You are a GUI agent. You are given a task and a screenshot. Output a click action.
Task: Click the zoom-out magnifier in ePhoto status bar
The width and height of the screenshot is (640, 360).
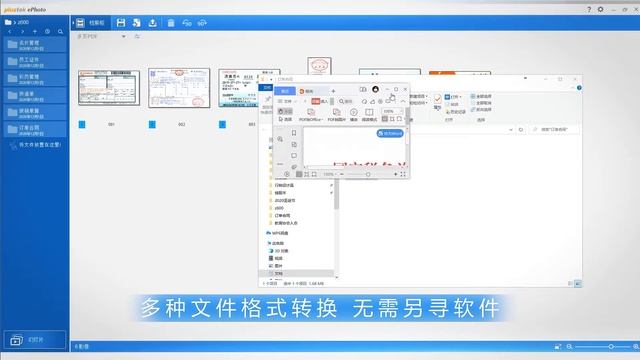click(x=569, y=347)
